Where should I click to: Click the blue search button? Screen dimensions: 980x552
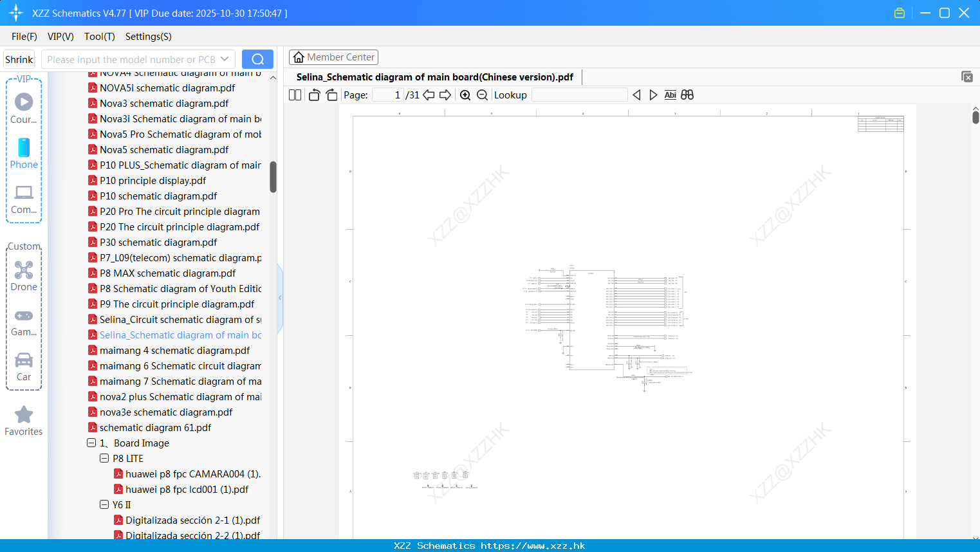(x=257, y=59)
